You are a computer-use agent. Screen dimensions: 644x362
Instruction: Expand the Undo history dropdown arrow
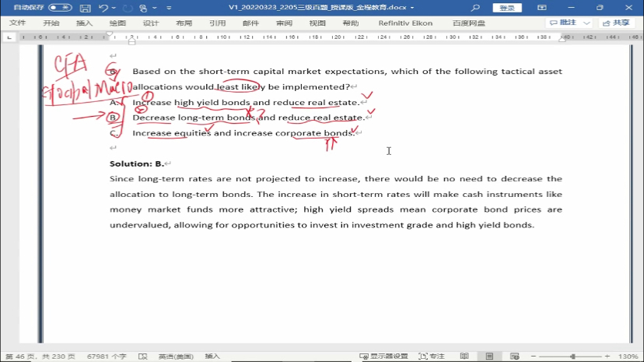pyautogui.click(x=114, y=8)
